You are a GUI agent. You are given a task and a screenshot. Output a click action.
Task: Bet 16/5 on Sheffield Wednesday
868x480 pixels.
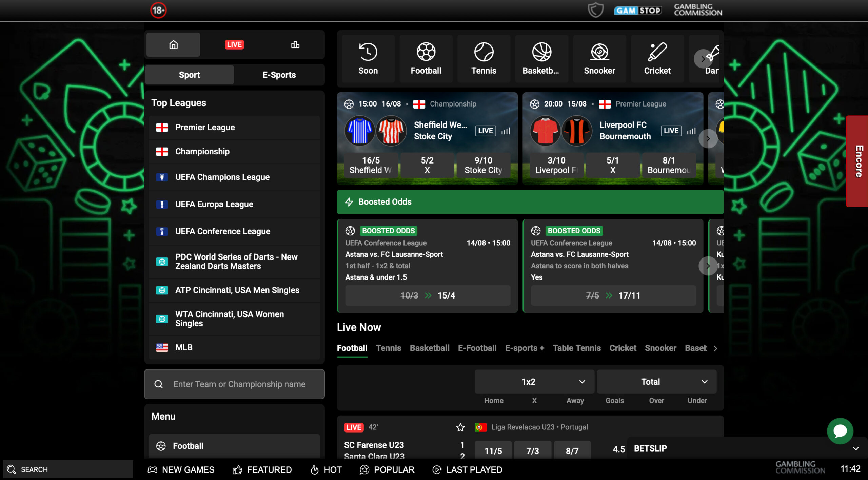pyautogui.click(x=371, y=165)
